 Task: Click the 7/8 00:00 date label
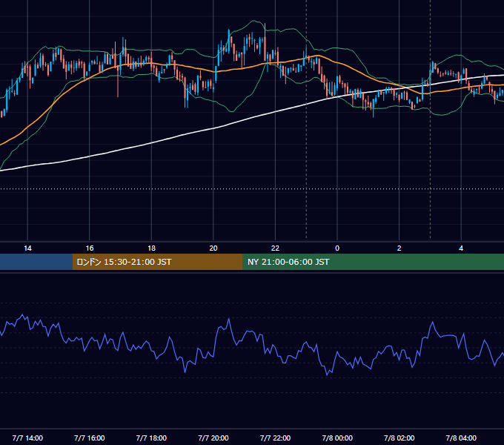337,438
